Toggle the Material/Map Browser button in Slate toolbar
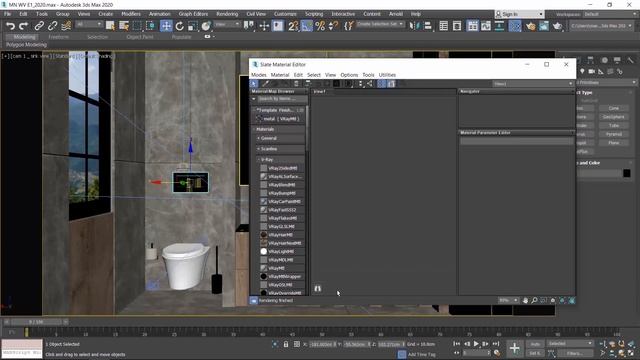640x360 pixels. click(382, 84)
